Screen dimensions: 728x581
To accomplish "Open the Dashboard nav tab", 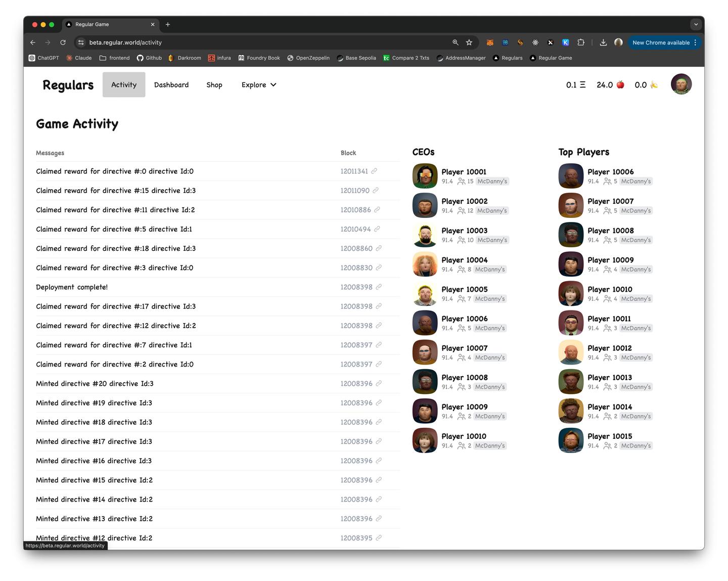I will (171, 85).
